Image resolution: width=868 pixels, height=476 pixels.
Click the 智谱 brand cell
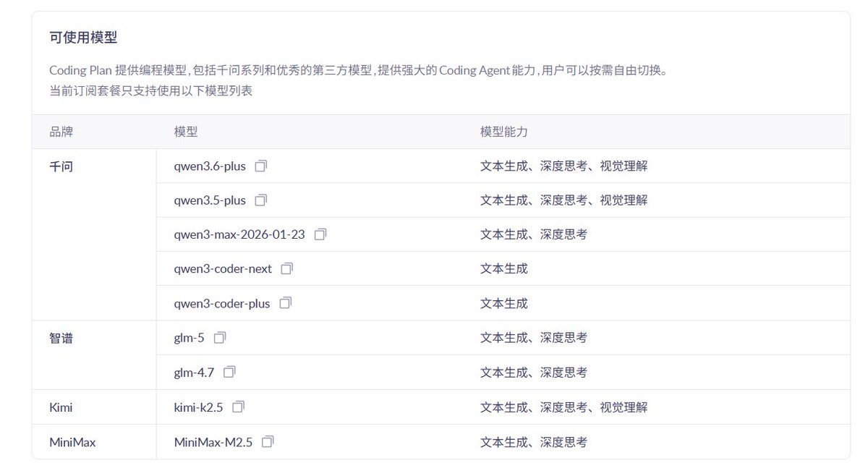click(x=94, y=355)
